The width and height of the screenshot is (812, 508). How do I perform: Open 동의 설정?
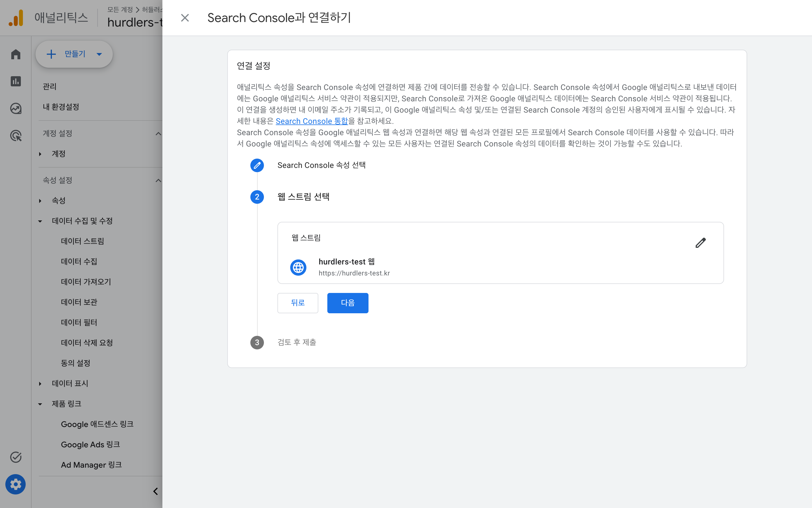tap(76, 363)
